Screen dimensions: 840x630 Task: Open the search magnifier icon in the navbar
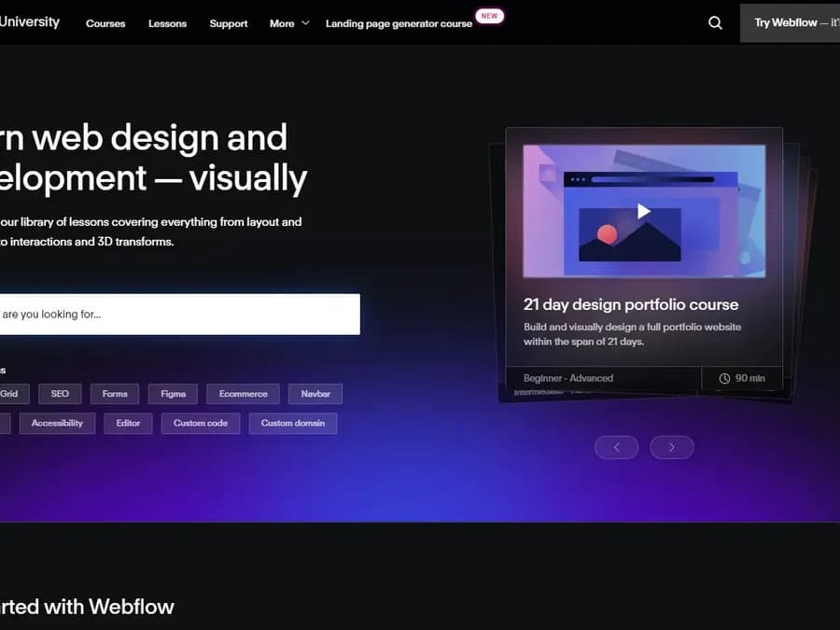pyautogui.click(x=715, y=23)
